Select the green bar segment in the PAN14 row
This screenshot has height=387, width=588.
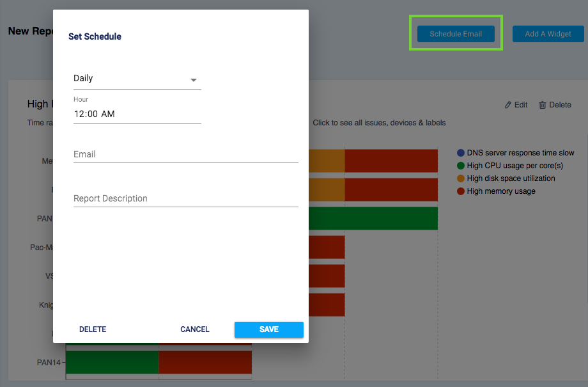tap(112, 363)
